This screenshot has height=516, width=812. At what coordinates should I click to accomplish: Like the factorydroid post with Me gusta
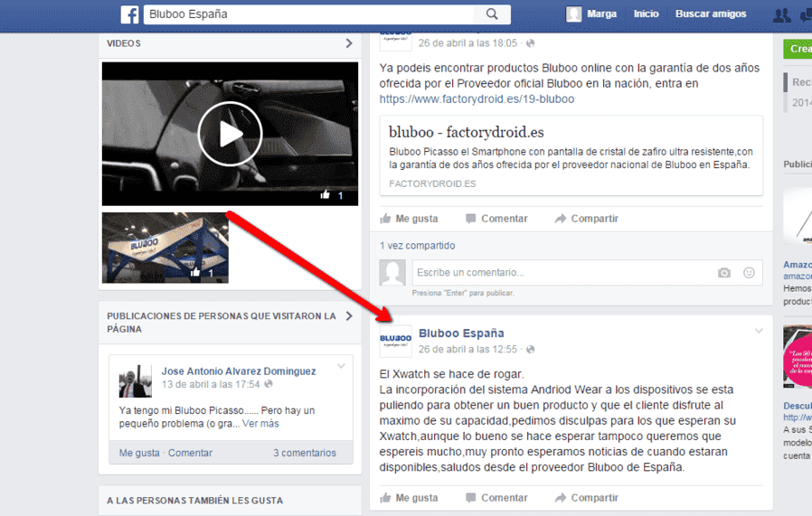click(409, 219)
